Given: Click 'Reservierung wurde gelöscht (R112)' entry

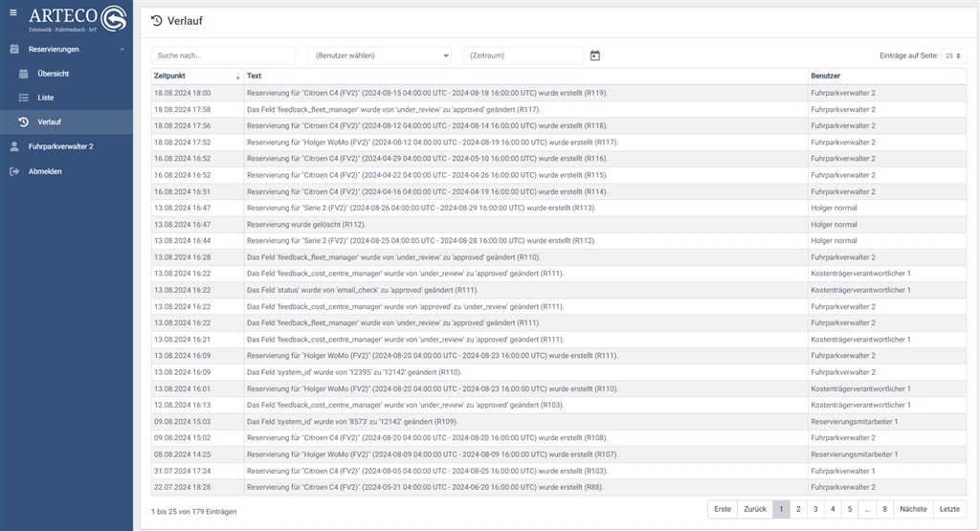Looking at the screenshot, I should point(306,224).
